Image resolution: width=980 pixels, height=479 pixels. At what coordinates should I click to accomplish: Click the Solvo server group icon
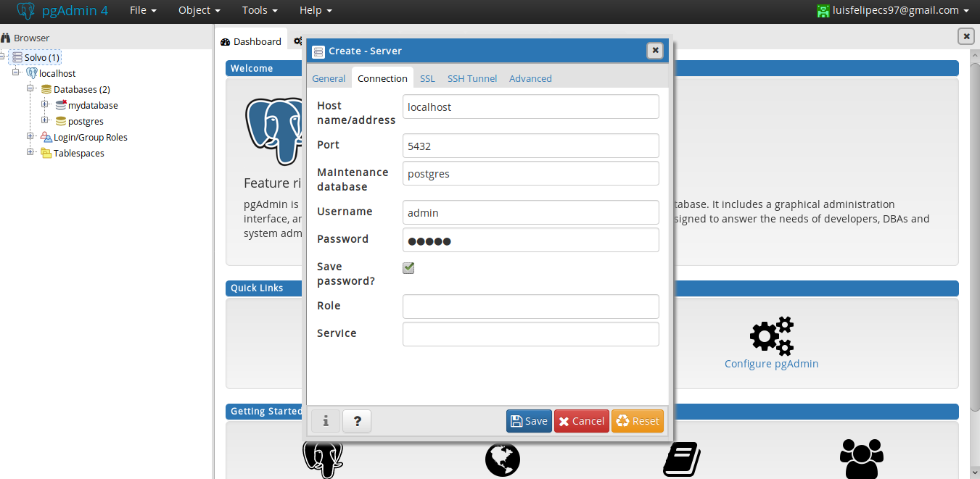[17, 57]
